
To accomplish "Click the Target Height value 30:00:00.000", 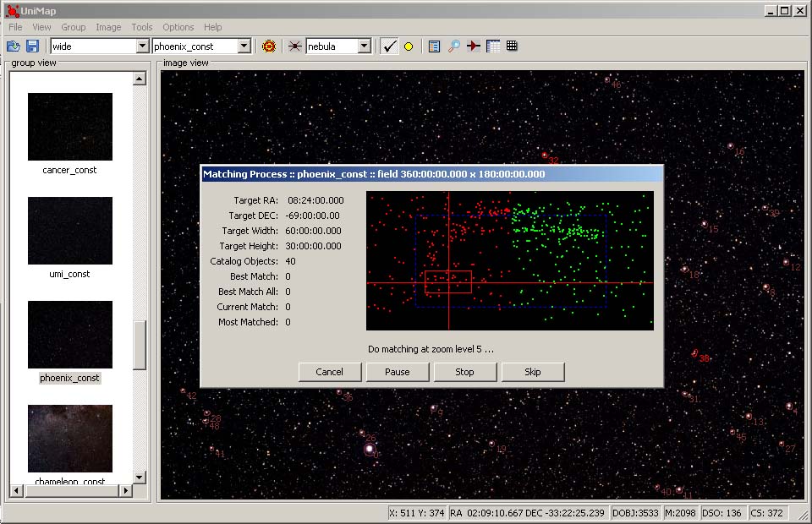I will 313,246.
